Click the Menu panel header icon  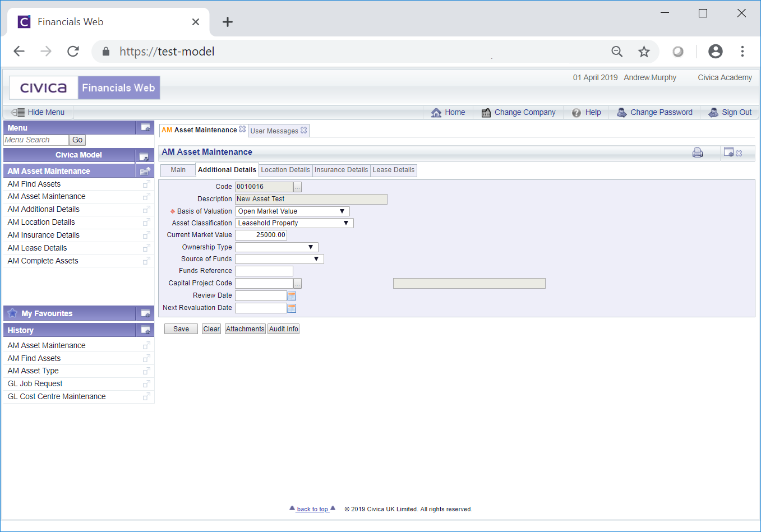click(145, 128)
